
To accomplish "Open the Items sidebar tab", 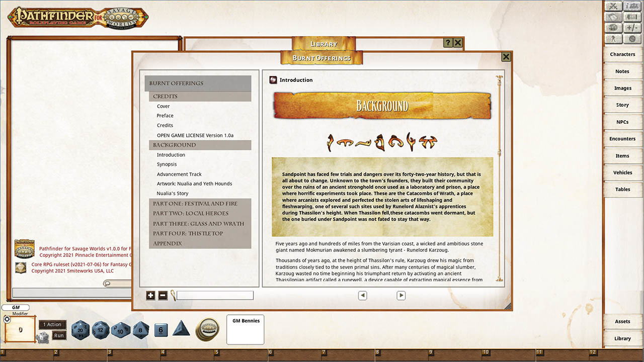I will tap(622, 156).
